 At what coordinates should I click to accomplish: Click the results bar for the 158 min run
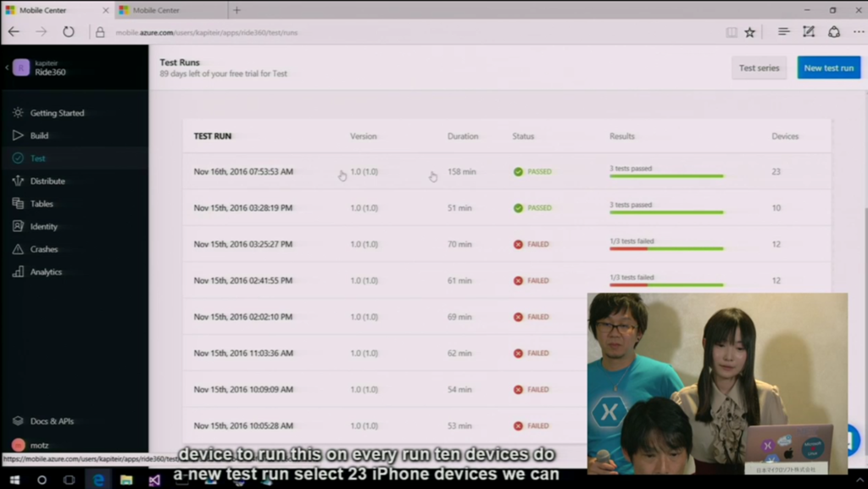point(666,176)
